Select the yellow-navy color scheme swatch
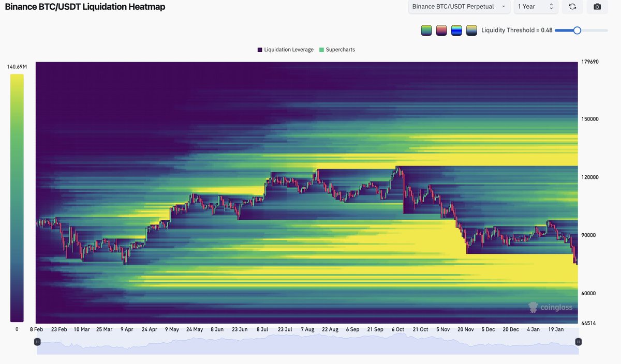621x364 pixels. coord(471,30)
